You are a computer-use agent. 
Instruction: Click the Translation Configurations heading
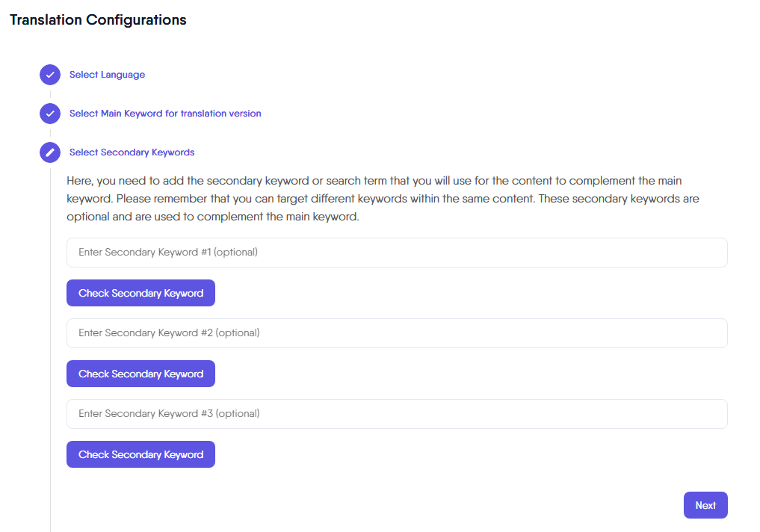point(98,20)
